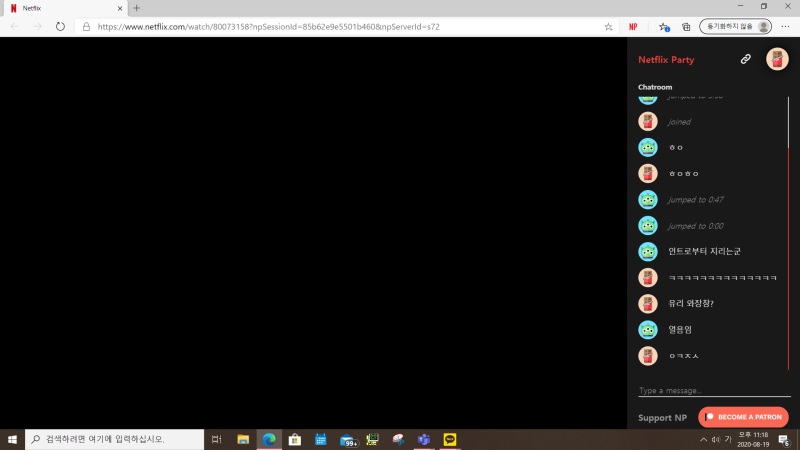Open Microsoft Edge on the taskbar
The image size is (800, 450).
pyautogui.click(x=269, y=439)
